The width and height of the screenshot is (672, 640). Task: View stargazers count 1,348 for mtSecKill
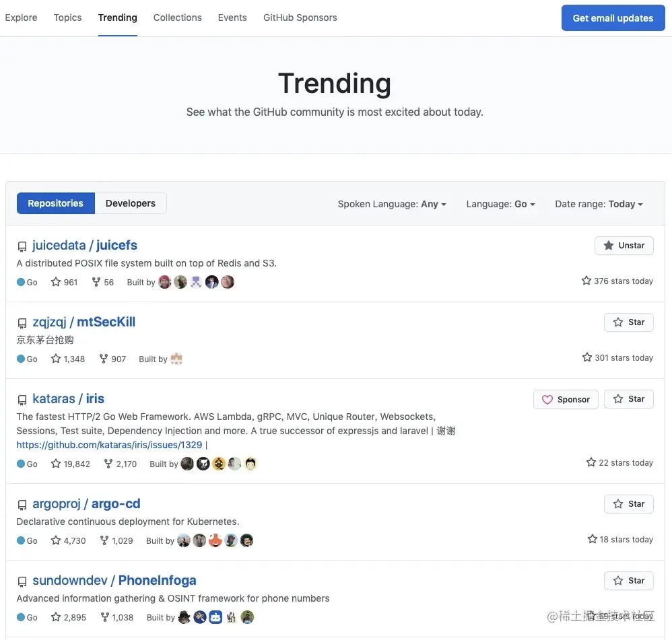coord(68,359)
